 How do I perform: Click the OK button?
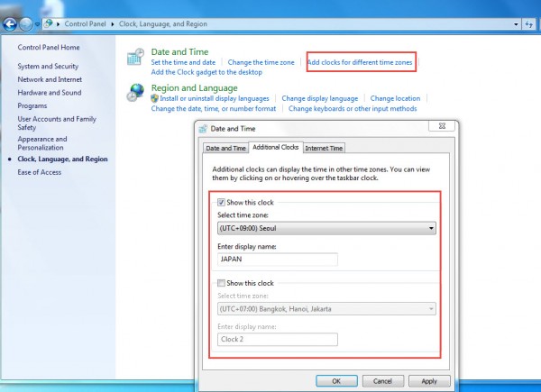point(336,381)
